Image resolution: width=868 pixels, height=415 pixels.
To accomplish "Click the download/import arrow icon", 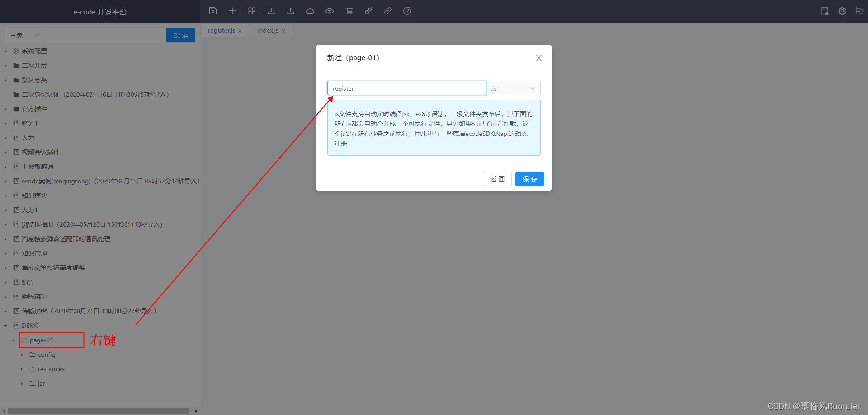I will [271, 11].
